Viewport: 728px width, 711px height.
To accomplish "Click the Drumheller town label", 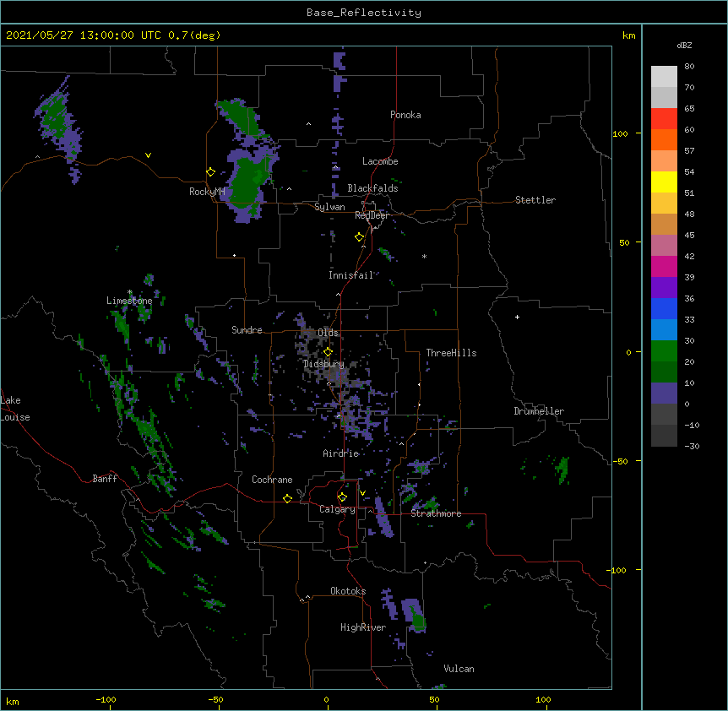I will [x=539, y=411].
